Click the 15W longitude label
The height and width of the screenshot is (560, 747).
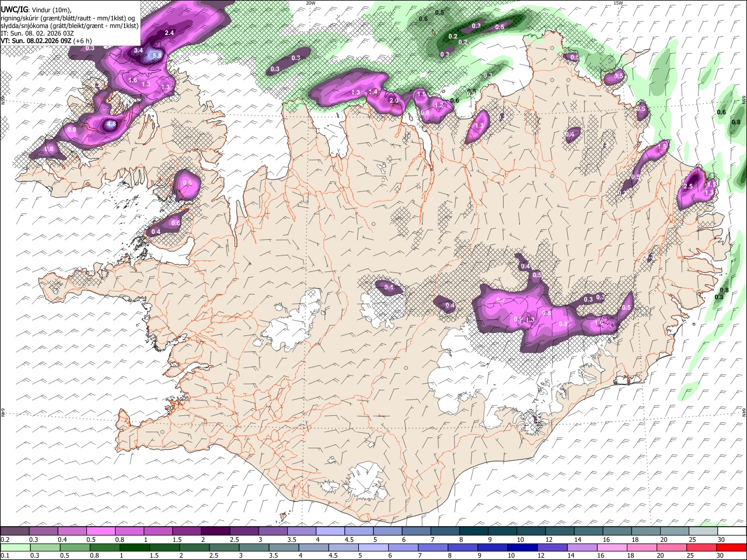coord(618,3)
